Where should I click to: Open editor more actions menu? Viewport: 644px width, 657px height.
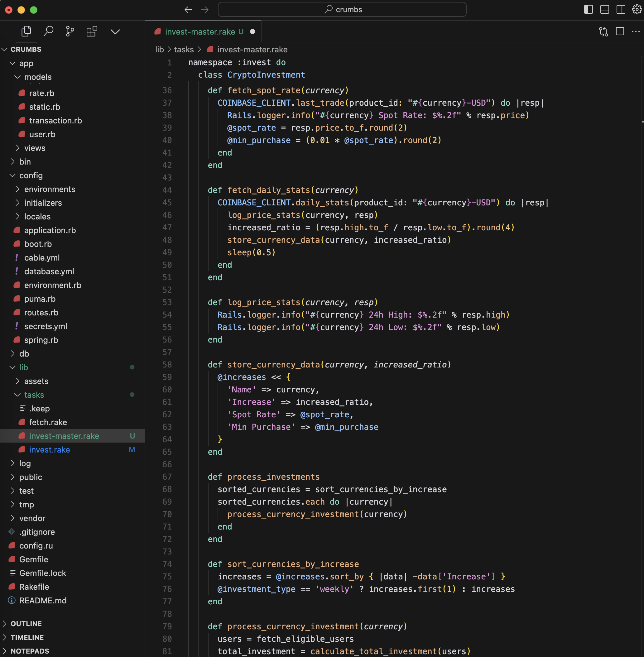[x=636, y=31]
